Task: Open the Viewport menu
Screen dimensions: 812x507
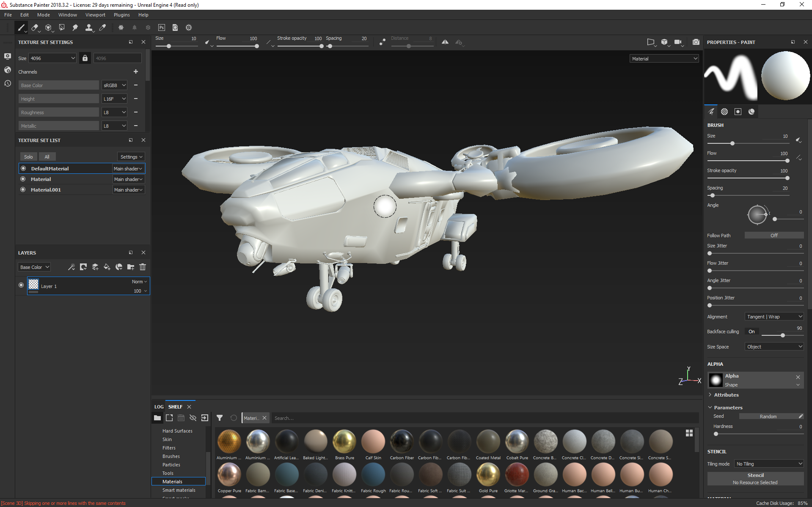Action: (x=95, y=15)
